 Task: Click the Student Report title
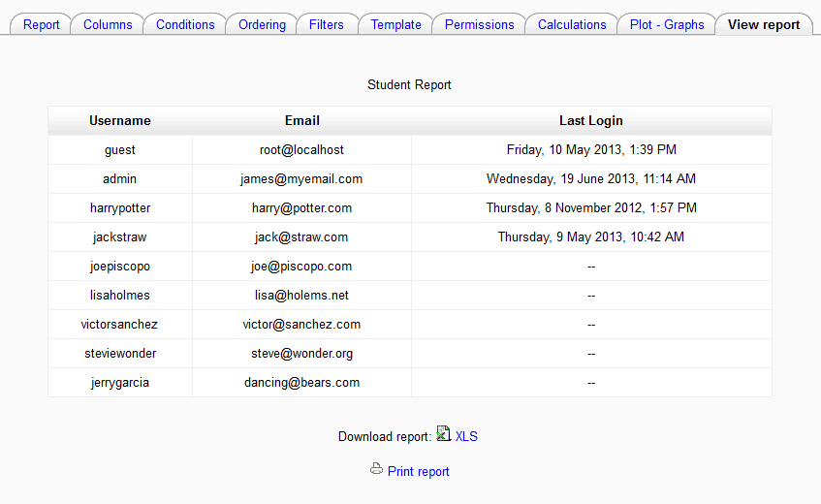[409, 85]
